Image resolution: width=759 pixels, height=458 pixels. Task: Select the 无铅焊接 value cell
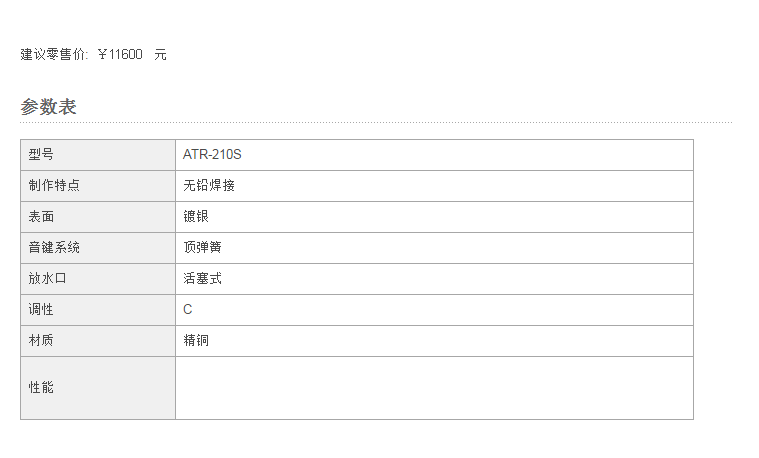434,186
